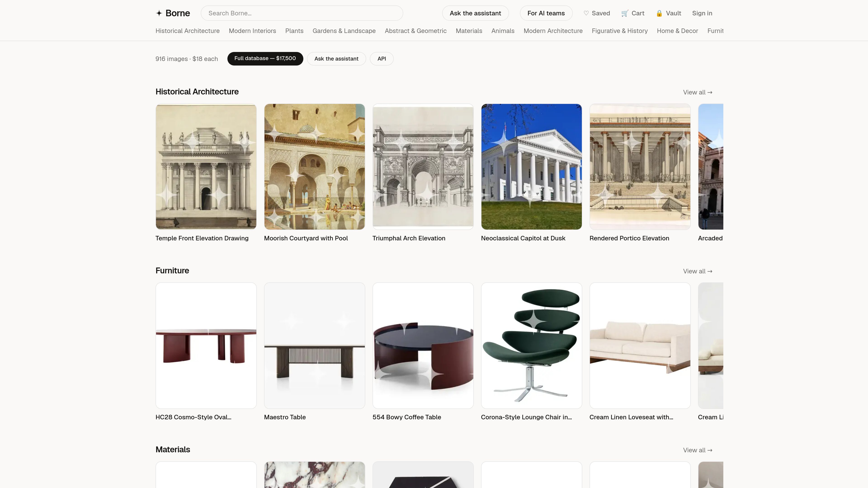Click Ask the assistant pill below nav

click(x=336, y=59)
